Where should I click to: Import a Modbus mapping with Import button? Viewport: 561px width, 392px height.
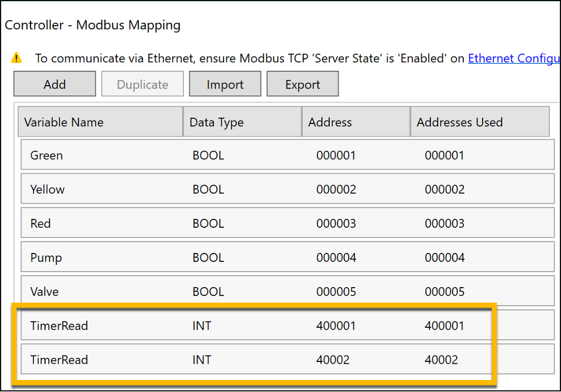225,85
